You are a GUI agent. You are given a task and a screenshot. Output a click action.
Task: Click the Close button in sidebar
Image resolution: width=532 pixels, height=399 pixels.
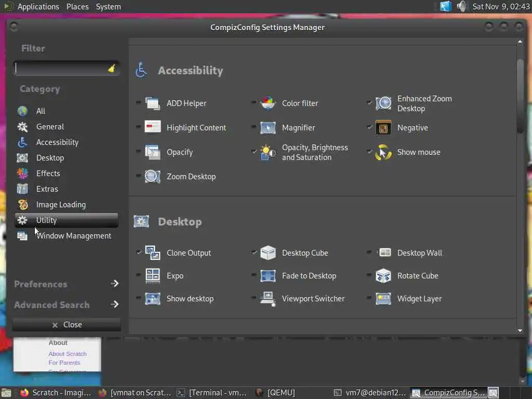click(x=66, y=325)
